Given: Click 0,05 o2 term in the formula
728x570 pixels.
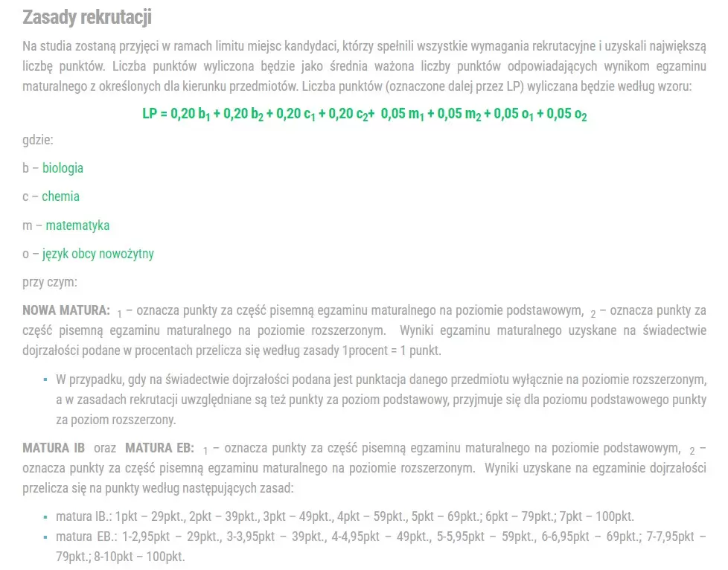Looking at the screenshot, I should coord(566,114).
